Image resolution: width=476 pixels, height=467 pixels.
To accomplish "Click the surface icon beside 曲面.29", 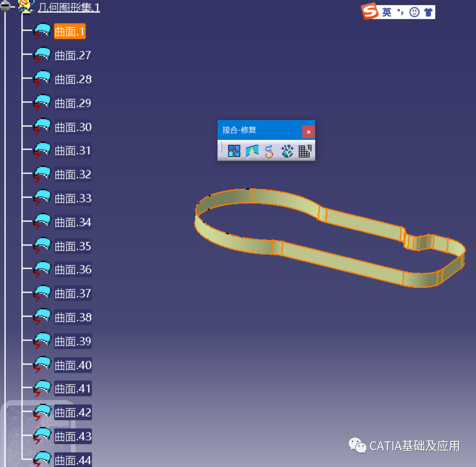I will [x=42, y=102].
